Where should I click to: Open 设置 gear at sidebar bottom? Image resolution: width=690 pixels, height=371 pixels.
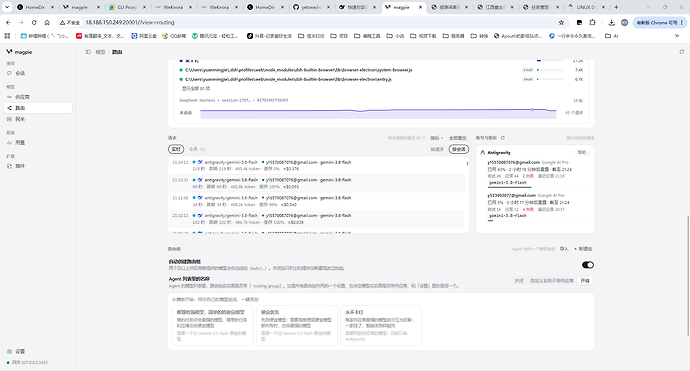point(9,351)
